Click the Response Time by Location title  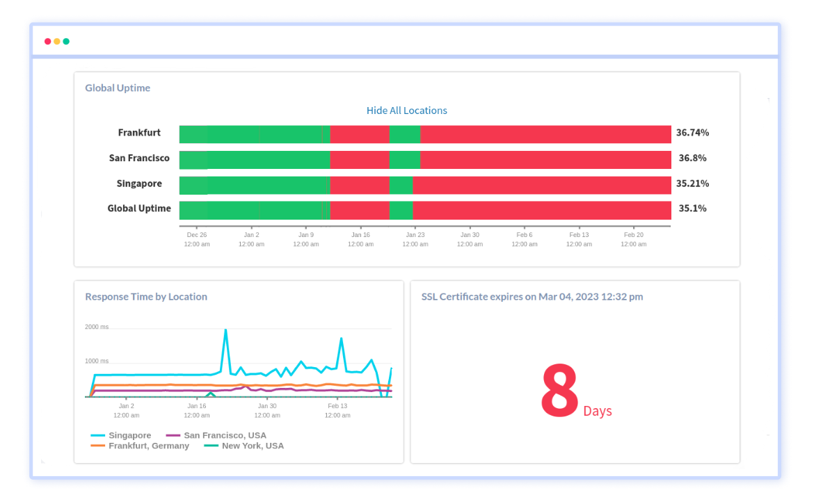pyautogui.click(x=146, y=297)
